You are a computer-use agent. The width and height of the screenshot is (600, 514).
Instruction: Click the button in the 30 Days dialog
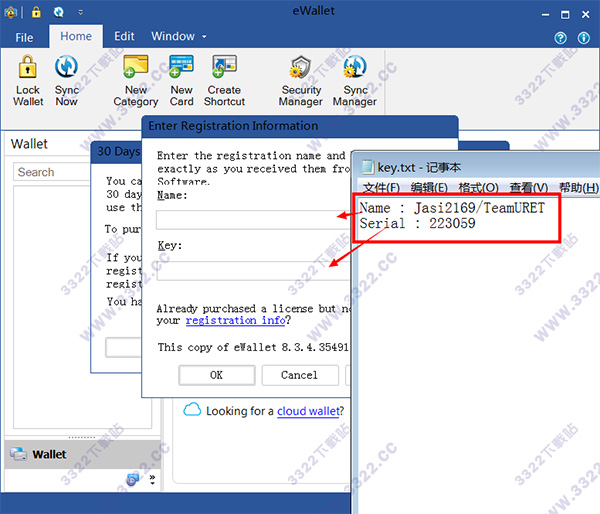pyautogui.click(x=123, y=348)
